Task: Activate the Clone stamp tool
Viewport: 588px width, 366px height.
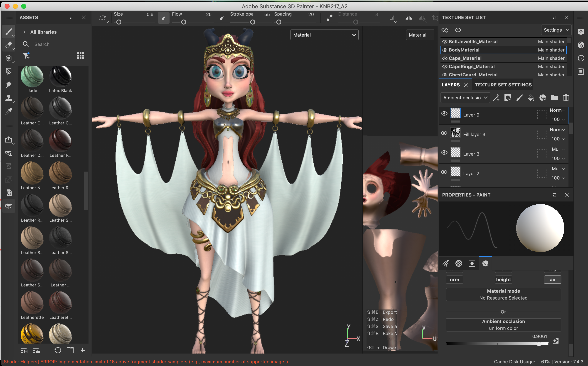Action: [9, 98]
